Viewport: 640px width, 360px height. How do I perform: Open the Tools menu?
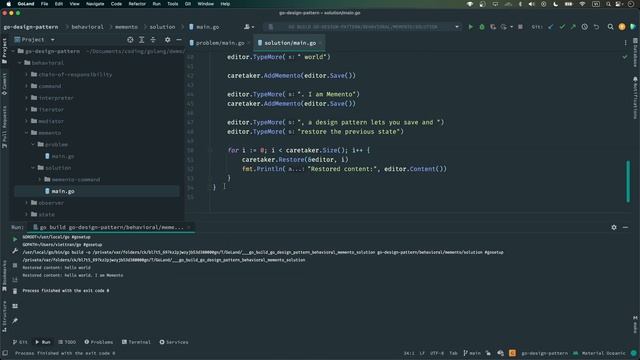tap(173, 4)
